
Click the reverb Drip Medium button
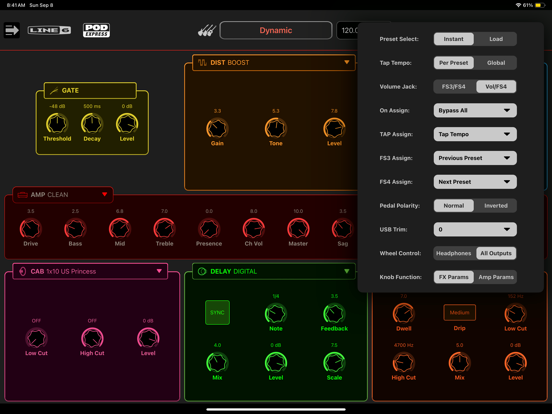(459, 313)
